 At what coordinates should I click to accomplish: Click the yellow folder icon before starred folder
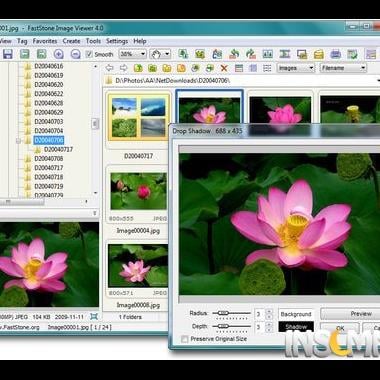click(167, 68)
